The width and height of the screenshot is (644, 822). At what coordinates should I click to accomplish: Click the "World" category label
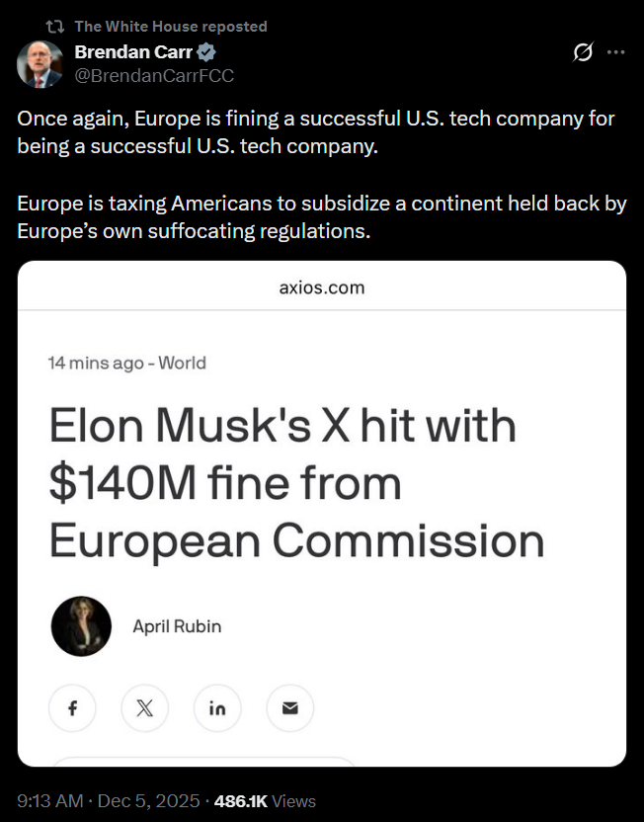182,363
